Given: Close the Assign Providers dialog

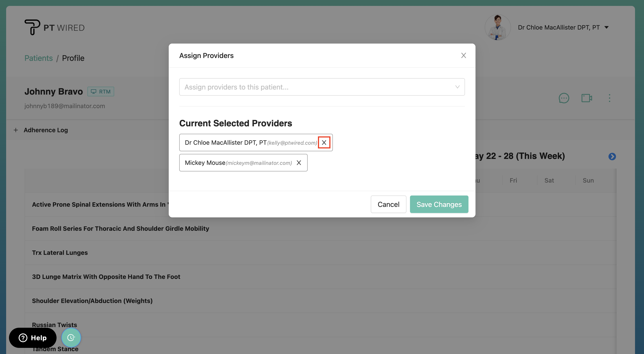Looking at the screenshot, I should [463, 55].
